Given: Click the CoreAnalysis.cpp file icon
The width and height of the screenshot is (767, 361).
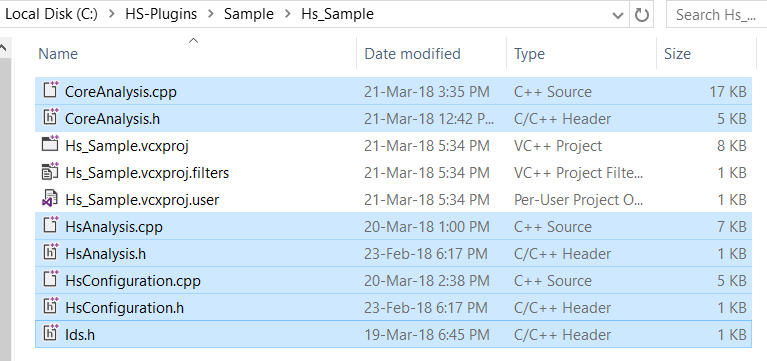Looking at the screenshot, I should [50, 90].
